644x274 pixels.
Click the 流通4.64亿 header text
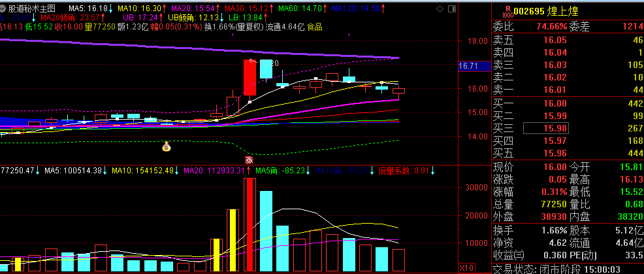coord(285,27)
